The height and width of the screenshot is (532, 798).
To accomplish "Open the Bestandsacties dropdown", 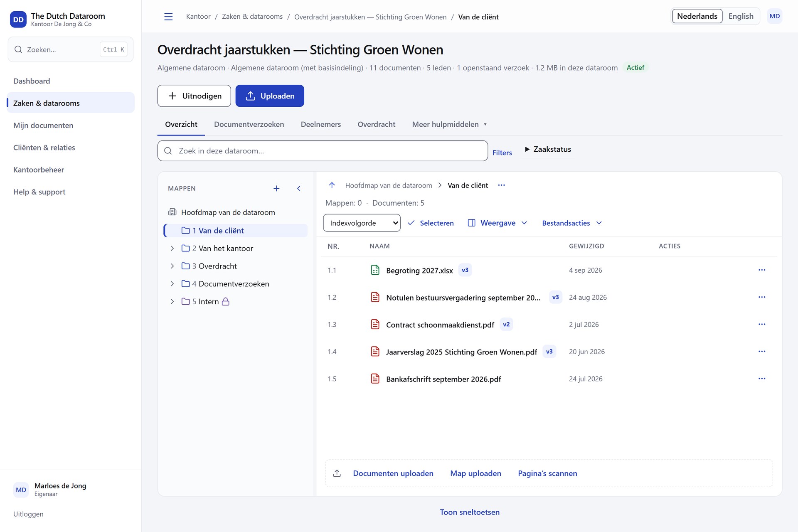I will coord(572,223).
